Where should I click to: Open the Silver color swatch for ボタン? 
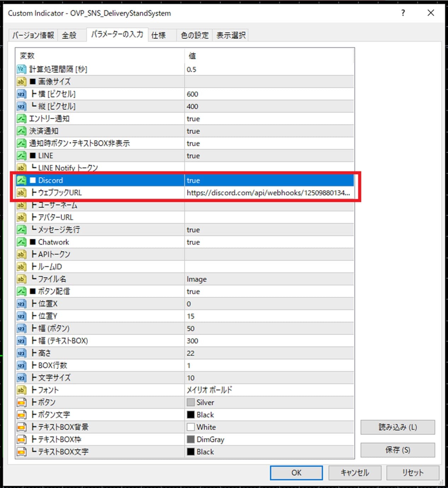click(x=191, y=403)
